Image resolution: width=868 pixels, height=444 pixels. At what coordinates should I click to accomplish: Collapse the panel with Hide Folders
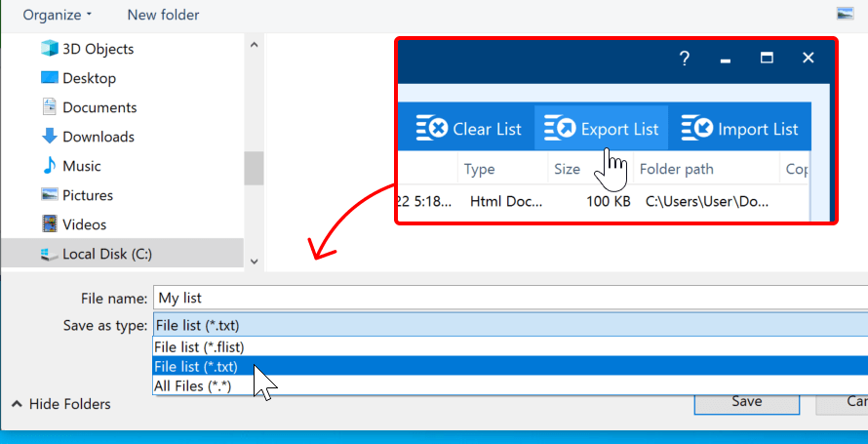60,404
